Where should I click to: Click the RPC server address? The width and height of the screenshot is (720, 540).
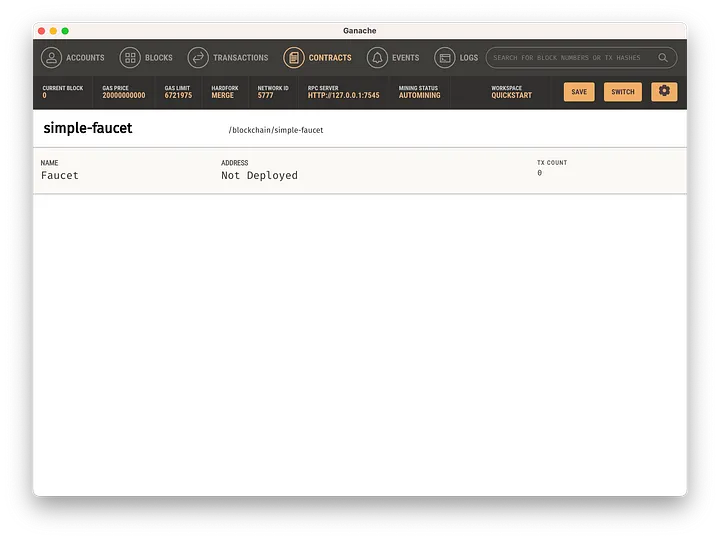(x=343, y=96)
